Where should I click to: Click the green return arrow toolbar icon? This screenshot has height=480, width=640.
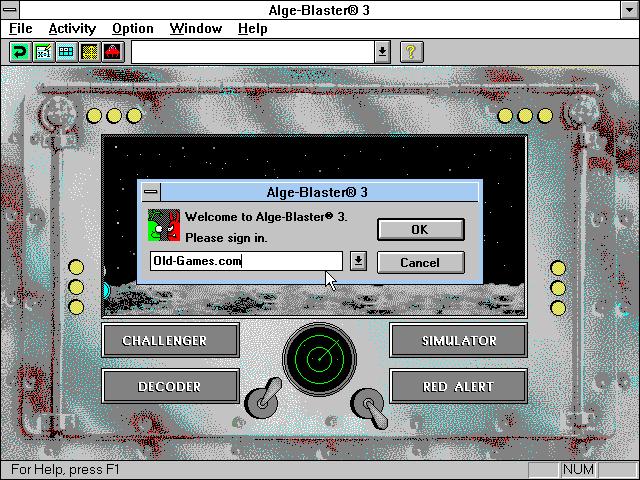20,52
